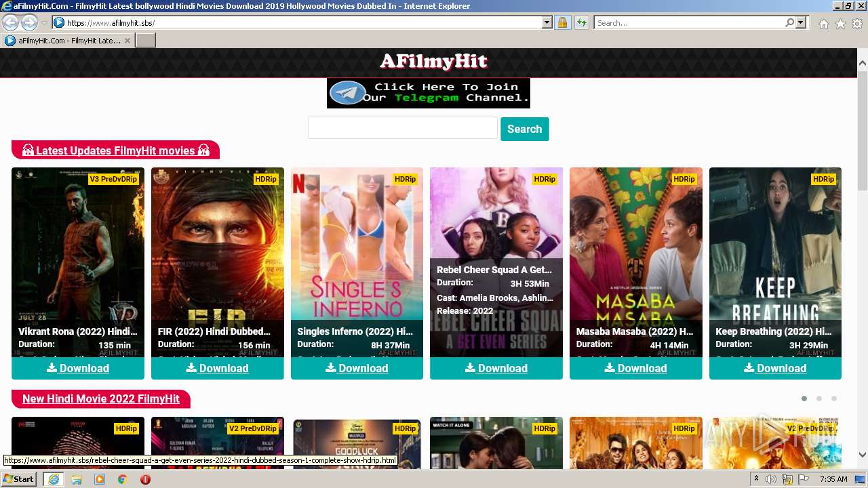This screenshot has height=488, width=868.
Task: Click the AFilmyHit site logo
Action: [434, 62]
